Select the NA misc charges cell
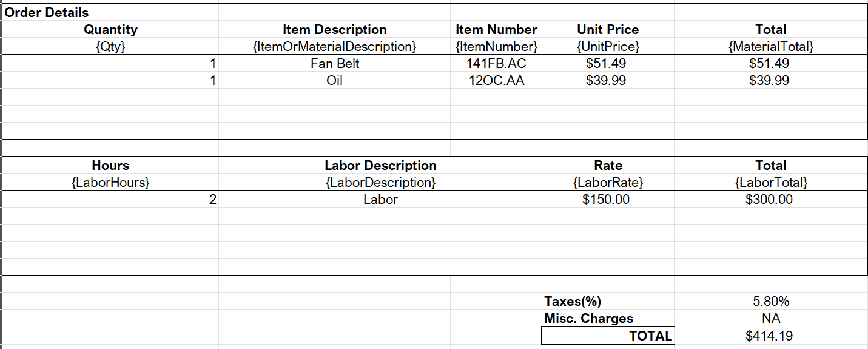Screen dimensions: 868x349 tap(770, 318)
